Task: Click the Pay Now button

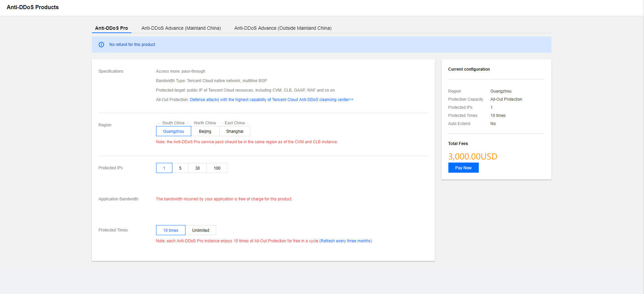Action: click(x=463, y=168)
